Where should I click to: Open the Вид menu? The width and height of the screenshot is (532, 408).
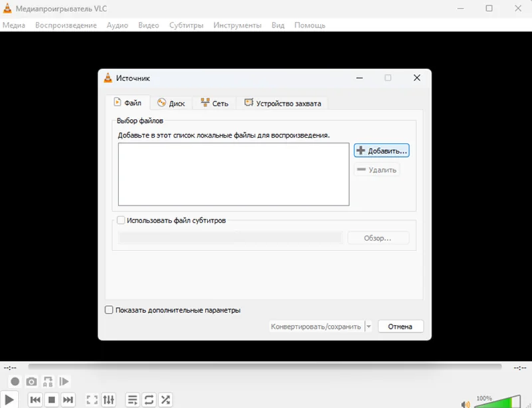pyautogui.click(x=278, y=25)
